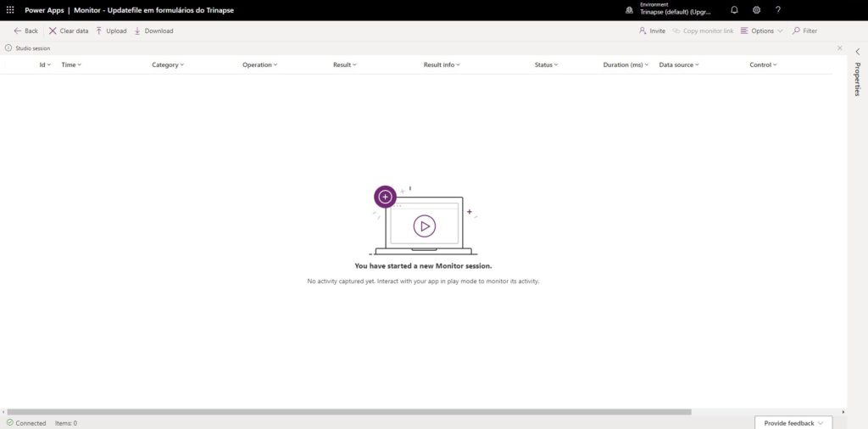The height and width of the screenshot is (429, 868).
Task: Open the Status column menu
Action: point(547,64)
